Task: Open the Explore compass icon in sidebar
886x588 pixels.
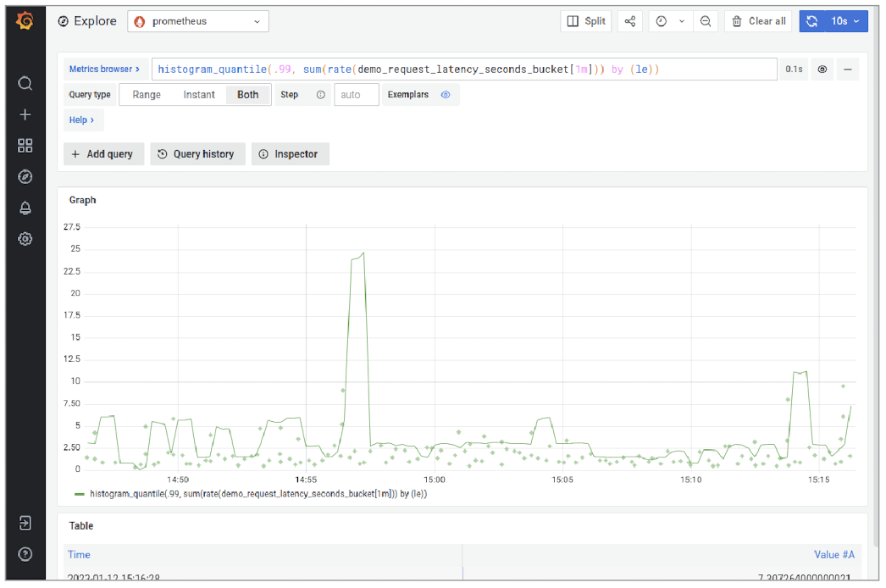Action: tap(25, 177)
